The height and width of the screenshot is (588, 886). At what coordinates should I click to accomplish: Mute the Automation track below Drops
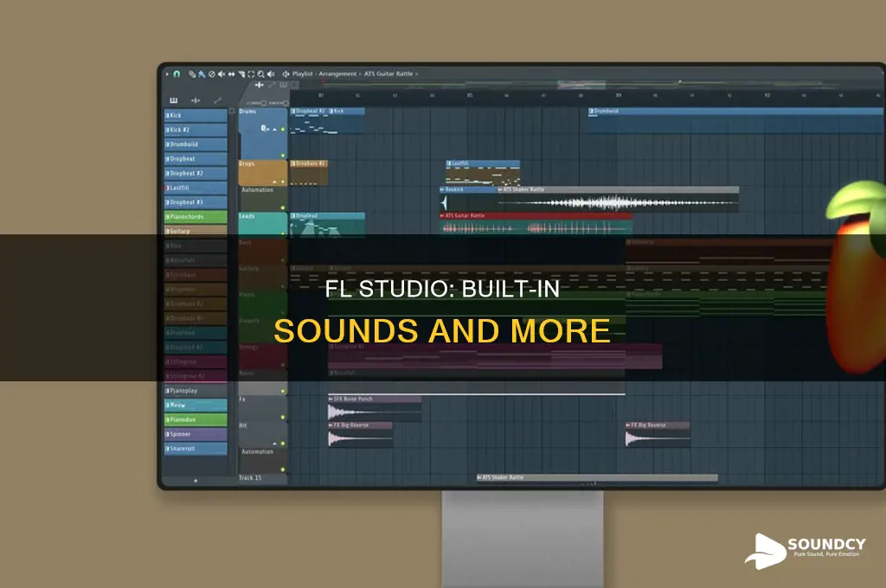[283, 208]
